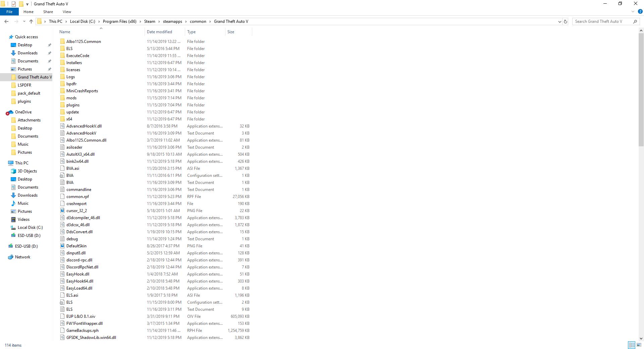The image size is (644, 349).
Task: Open the View ribbon tab
Action: [67, 12]
